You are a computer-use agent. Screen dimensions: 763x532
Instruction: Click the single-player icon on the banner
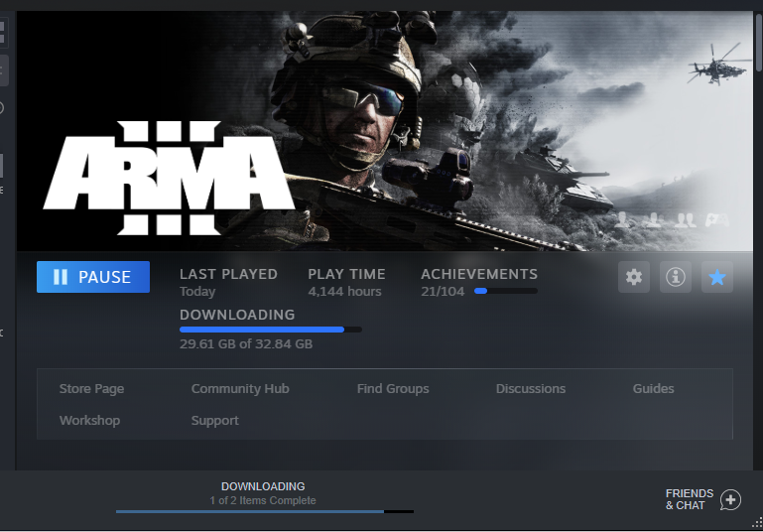622,220
